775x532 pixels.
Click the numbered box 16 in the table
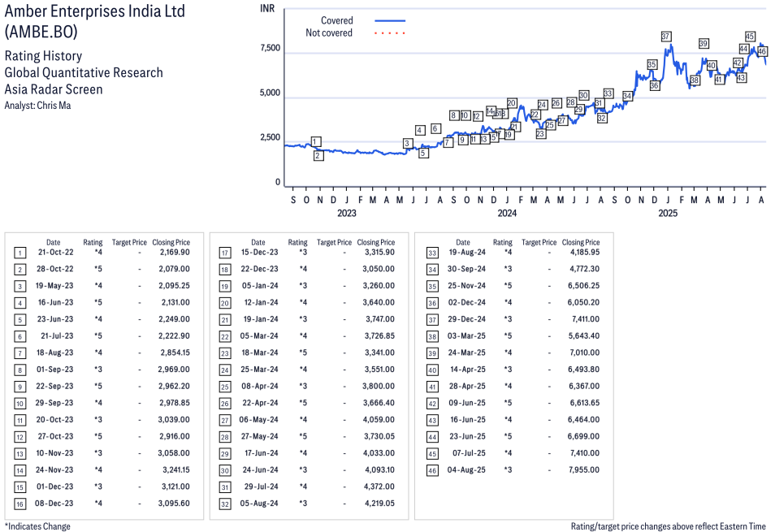pos(19,504)
